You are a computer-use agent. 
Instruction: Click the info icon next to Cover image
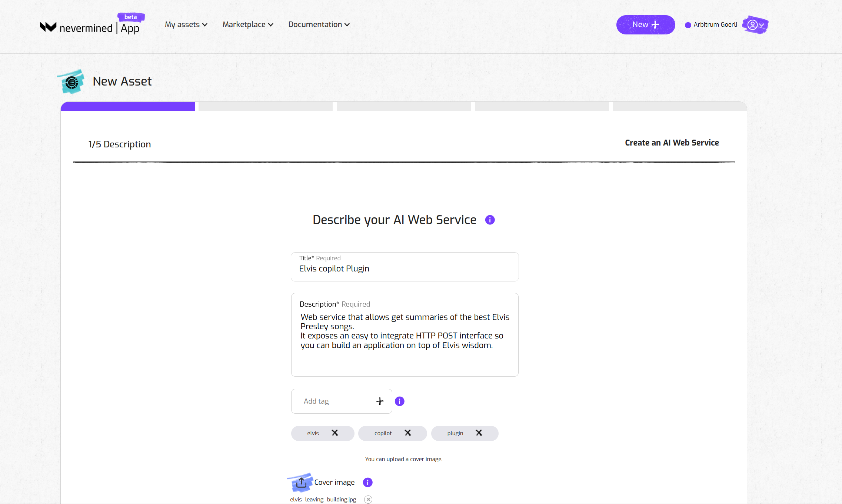368,482
